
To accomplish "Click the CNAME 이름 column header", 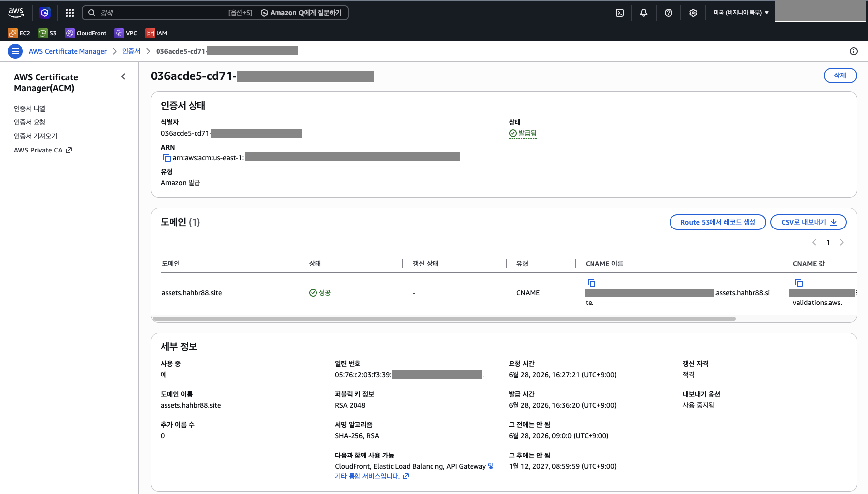I will 604,264.
